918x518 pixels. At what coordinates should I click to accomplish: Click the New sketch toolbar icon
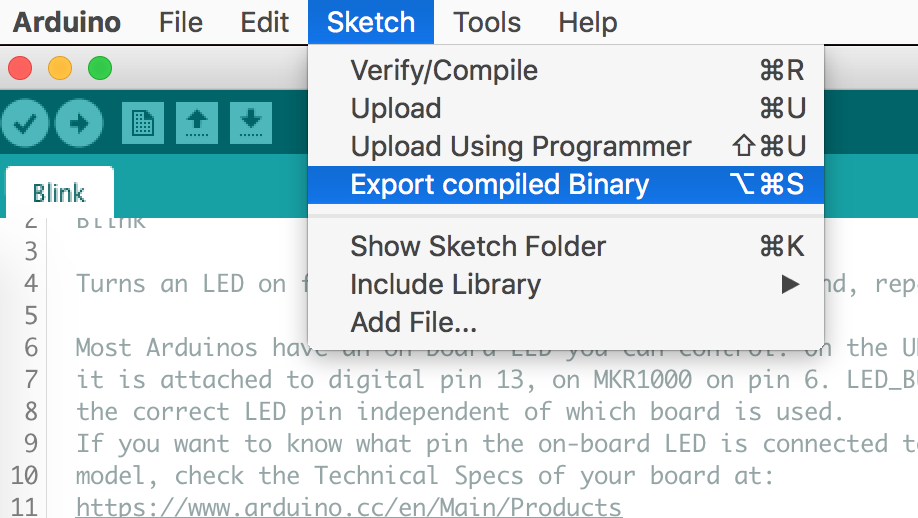(143, 123)
